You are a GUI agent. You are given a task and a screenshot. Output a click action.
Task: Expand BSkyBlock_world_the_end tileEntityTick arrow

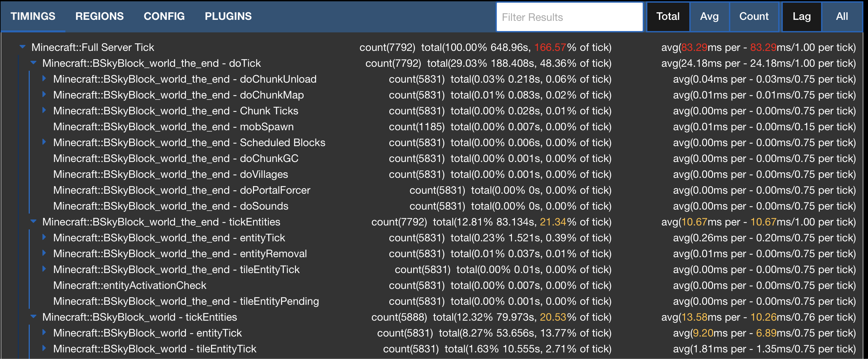pos(44,269)
